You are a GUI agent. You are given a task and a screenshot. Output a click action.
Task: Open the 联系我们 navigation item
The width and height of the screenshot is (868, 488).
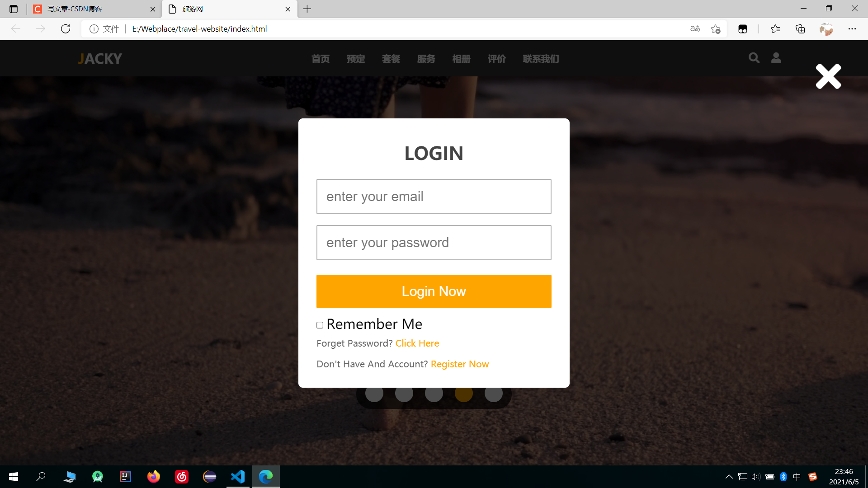click(x=541, y=59)
